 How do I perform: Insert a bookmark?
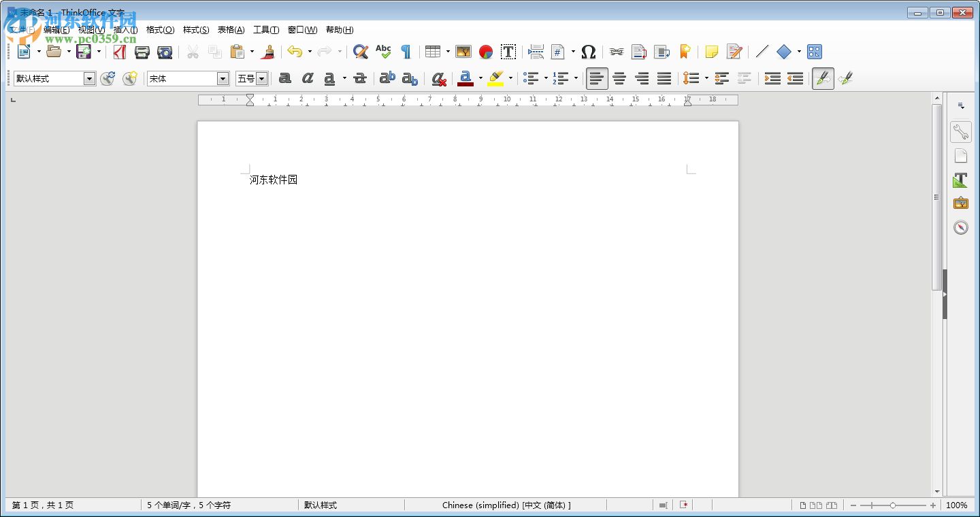(x=685, y=52)
